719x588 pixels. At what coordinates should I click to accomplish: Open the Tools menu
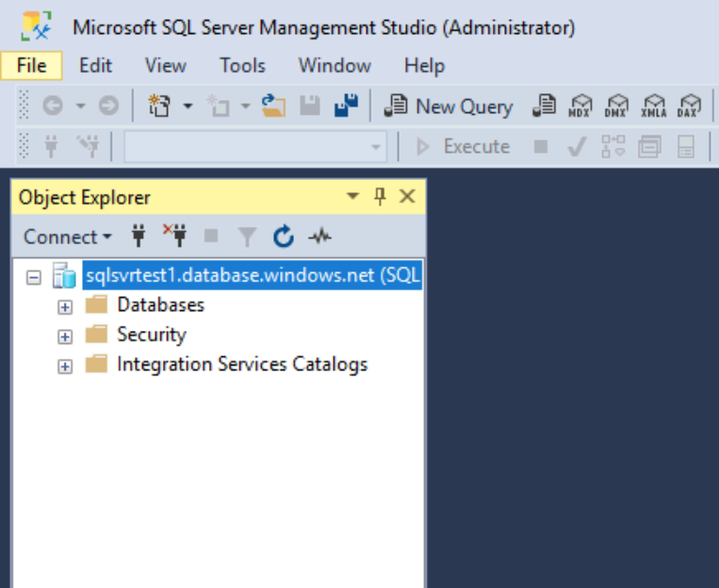click(x=242, y=66)
